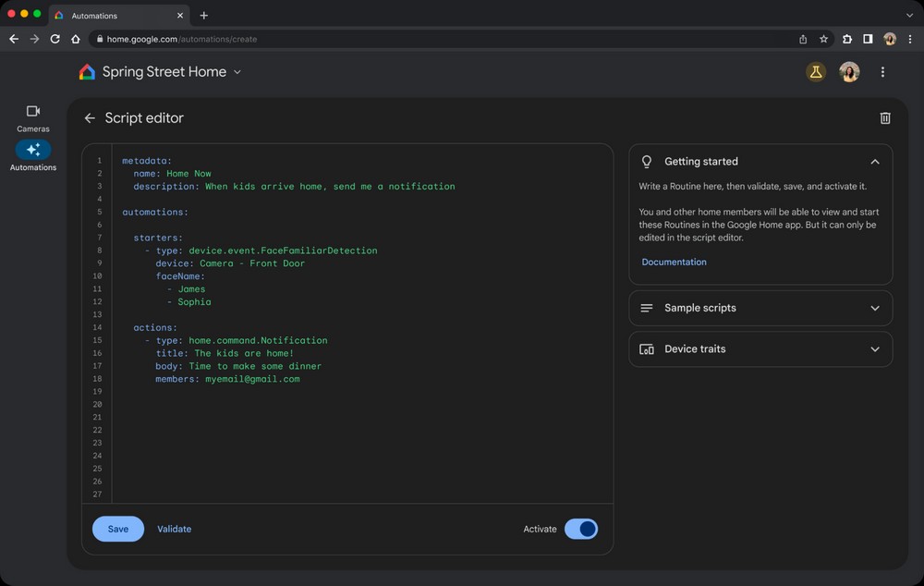The width and height of the screenshot is (924, 586).
Task: Save the script
Action: (118, 529)
